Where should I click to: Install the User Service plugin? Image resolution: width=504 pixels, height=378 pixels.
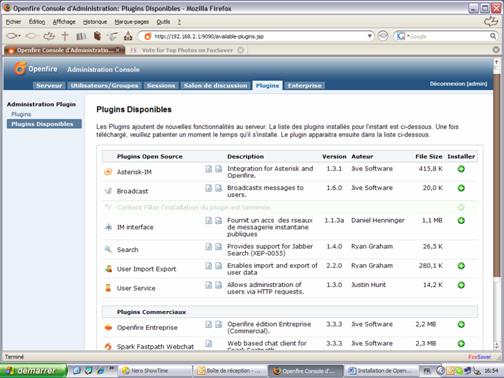(461, 285)
